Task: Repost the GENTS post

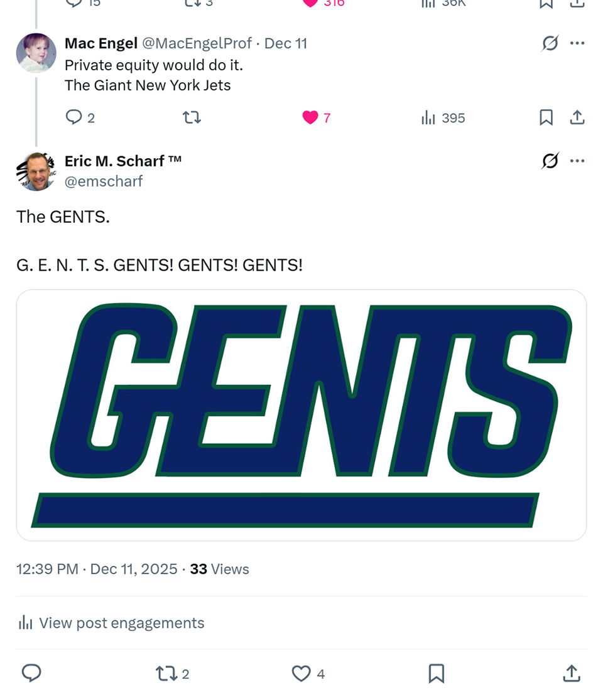Action: pos(165,674)
